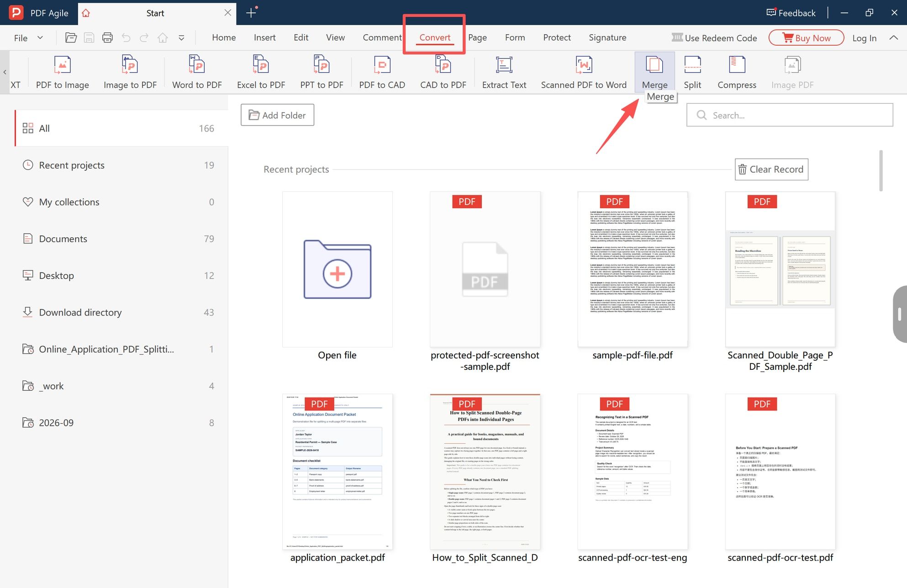Click the Merge tool
The width and height of the screenshot is (907, 588).
(654, 72)
